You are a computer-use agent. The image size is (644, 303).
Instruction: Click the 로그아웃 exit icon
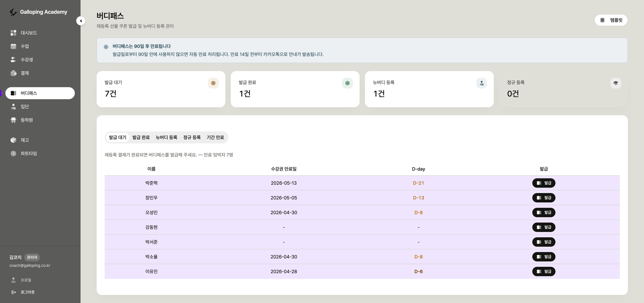pyautogui.click(x=14, y=292)
